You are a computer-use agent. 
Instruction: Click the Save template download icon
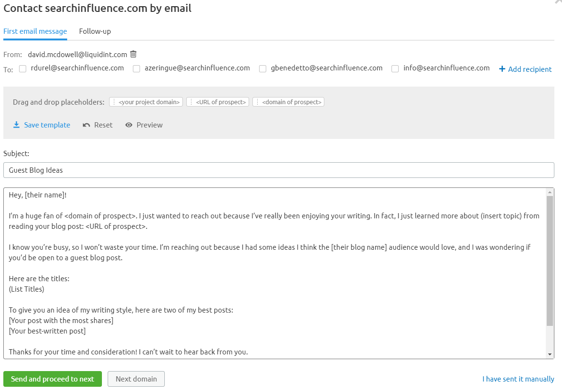(x=17, y=125)
